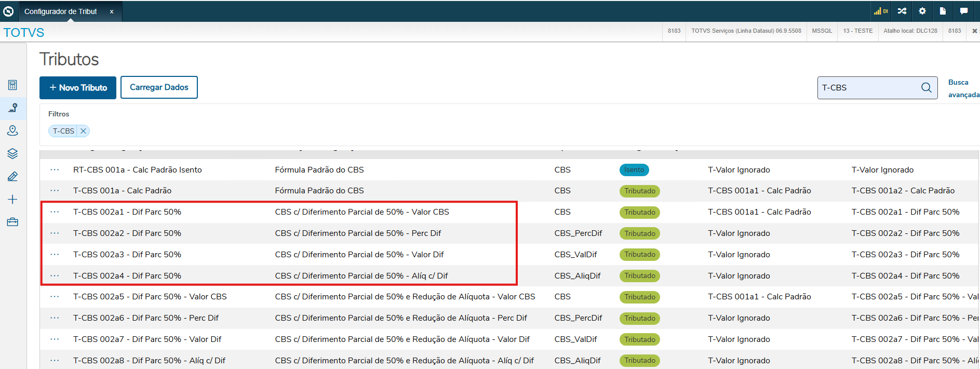Click the document page icon in header
The width and height of the screenshot is (980, 369).
tap(943, 11)
